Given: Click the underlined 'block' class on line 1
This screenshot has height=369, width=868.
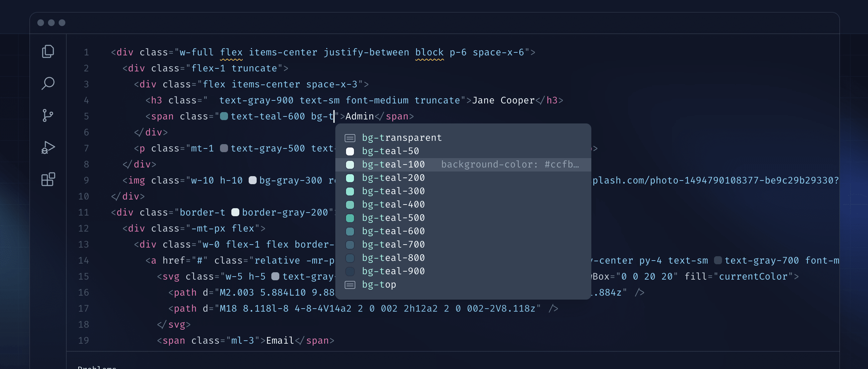Looking at the screenshot, I should point(429,53).
